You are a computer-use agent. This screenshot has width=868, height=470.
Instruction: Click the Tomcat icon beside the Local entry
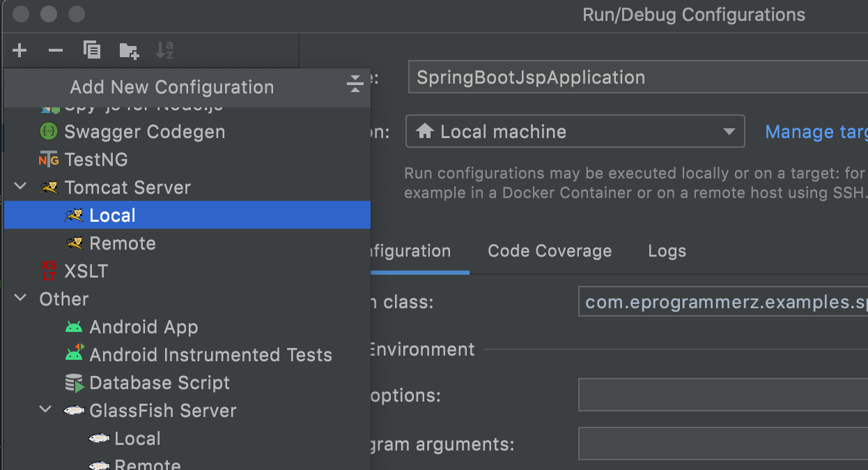point(74,215)
